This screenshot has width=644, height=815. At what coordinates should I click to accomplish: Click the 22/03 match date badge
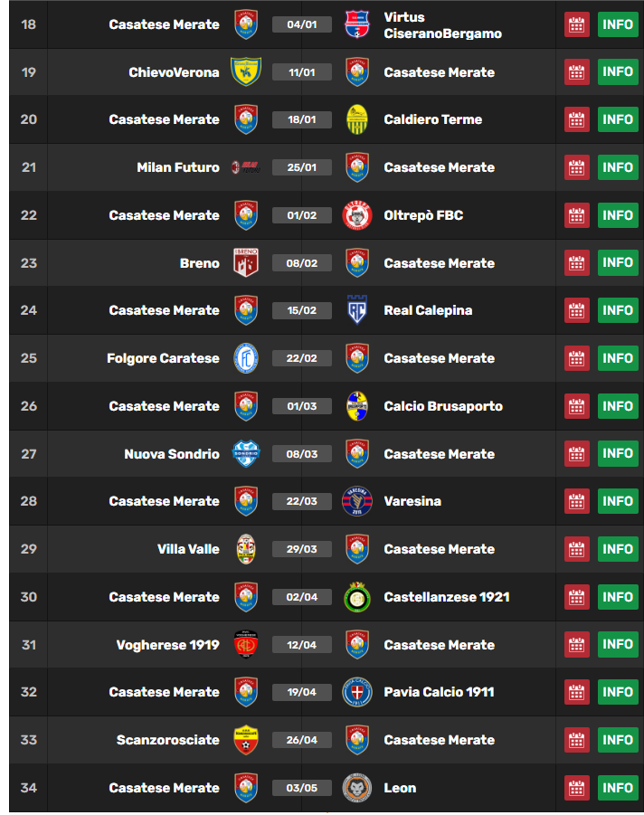[302, 501]
